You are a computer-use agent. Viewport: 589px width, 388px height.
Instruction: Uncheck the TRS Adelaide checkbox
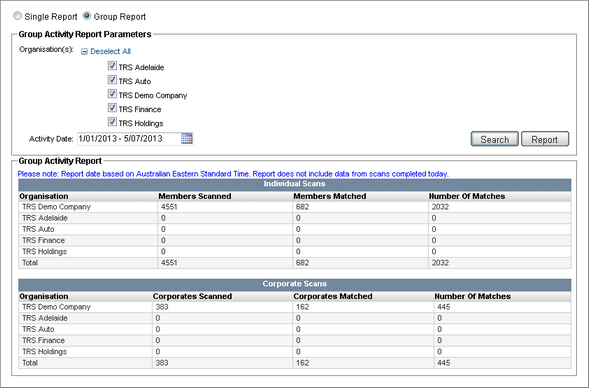pyautogui.click(x=112, y=66)
